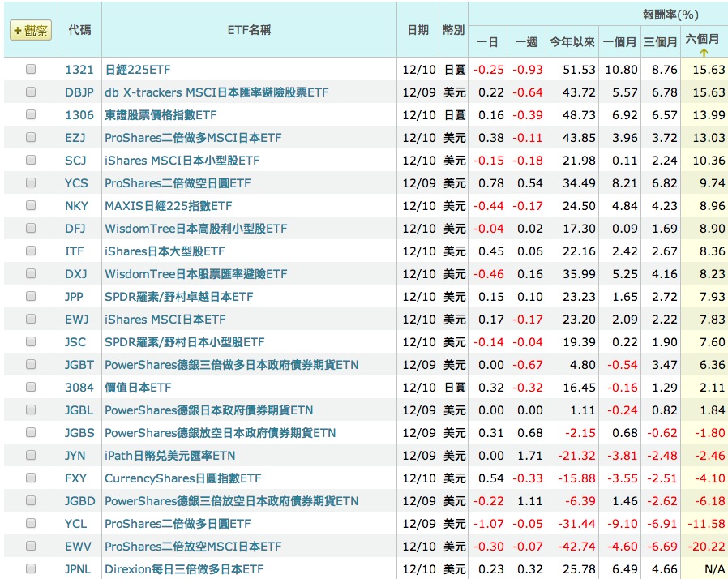
Task: Open SPDR羅素/野村卓越日本ETF link
Action: click(178, 297)
